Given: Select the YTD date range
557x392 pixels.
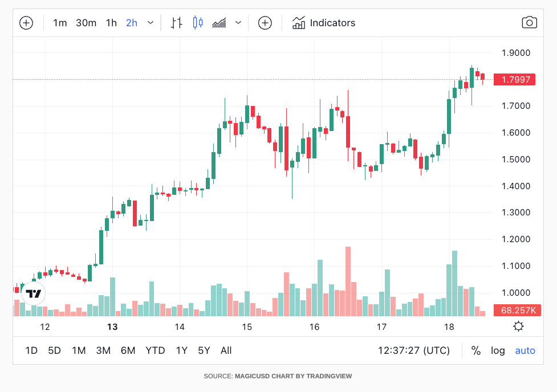Looking at the screenshot, I should (x=155, y=350).
